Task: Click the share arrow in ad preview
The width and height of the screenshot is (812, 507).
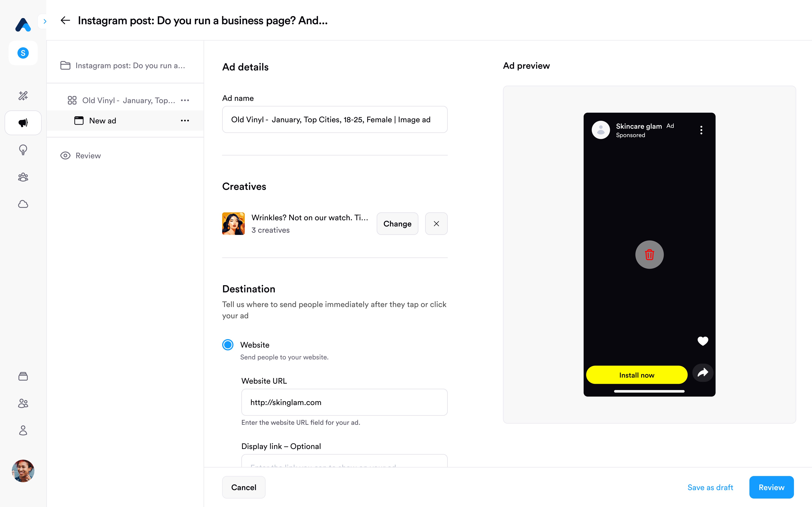Action: 703,373
